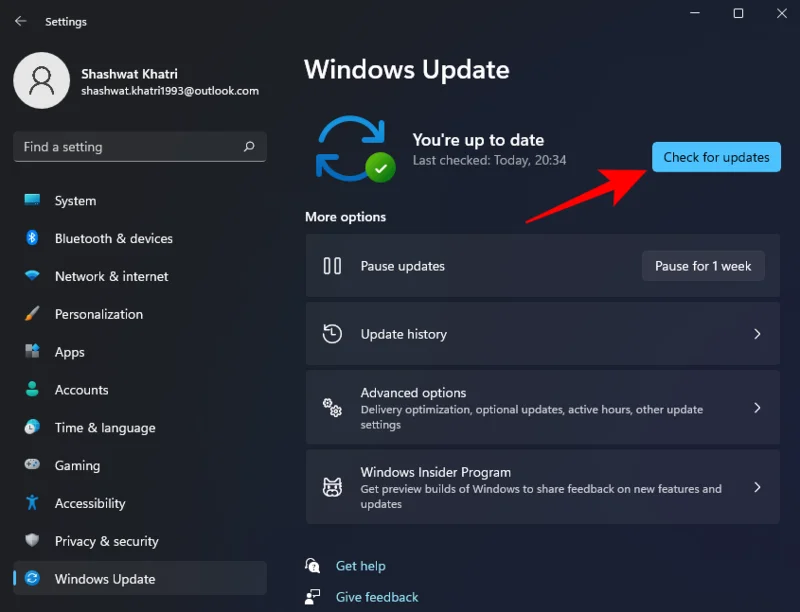Open Personalization settings

pos(98,314)
